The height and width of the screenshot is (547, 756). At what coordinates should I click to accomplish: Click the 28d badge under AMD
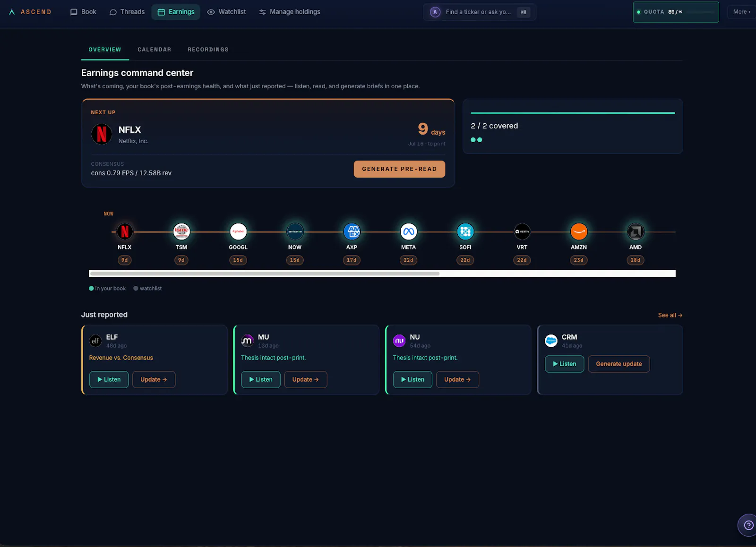pyautogui.click(x=636, y=260)
